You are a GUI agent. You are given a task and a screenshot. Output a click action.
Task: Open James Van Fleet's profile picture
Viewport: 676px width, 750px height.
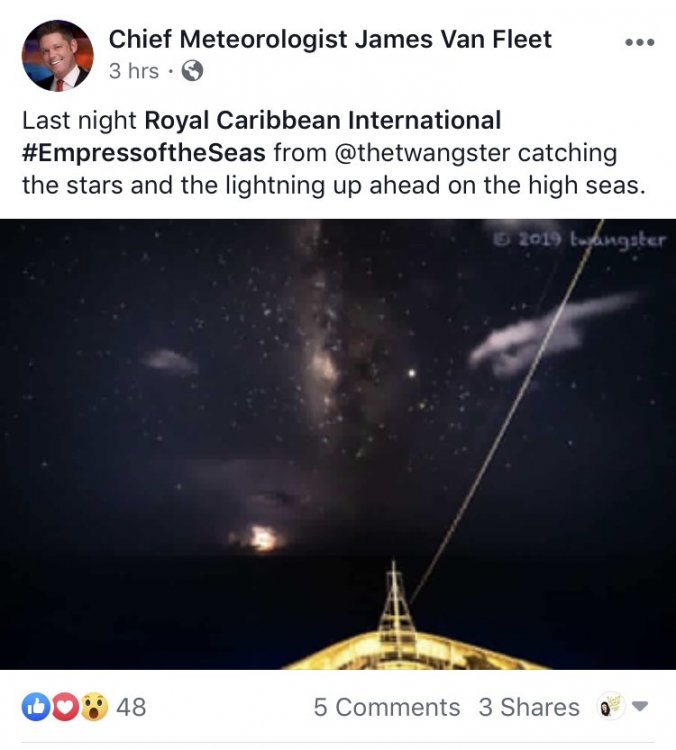[57, 56]
